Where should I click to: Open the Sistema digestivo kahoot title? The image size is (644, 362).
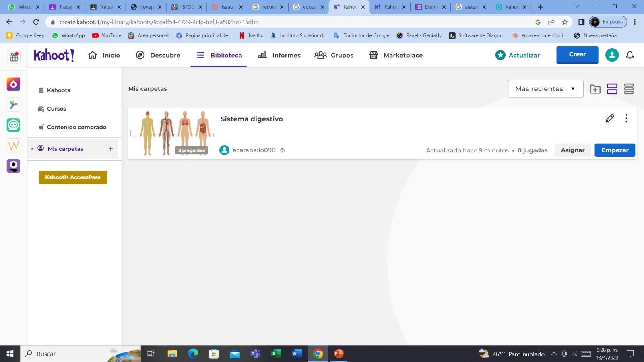(252, 119)
